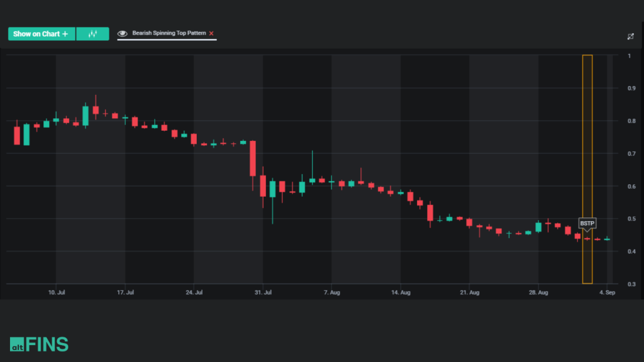644x362 pixels.
Task: Click the 10. Jul date label
Action: (57, 292)
